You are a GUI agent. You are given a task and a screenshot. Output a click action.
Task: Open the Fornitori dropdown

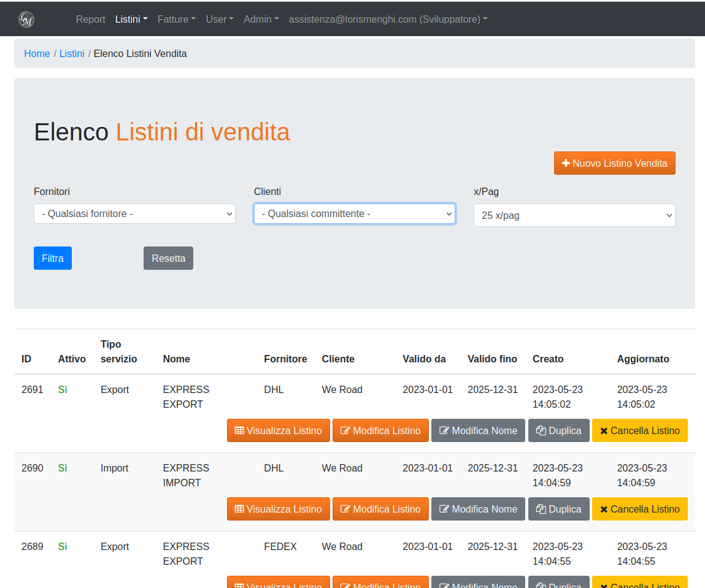134,214
